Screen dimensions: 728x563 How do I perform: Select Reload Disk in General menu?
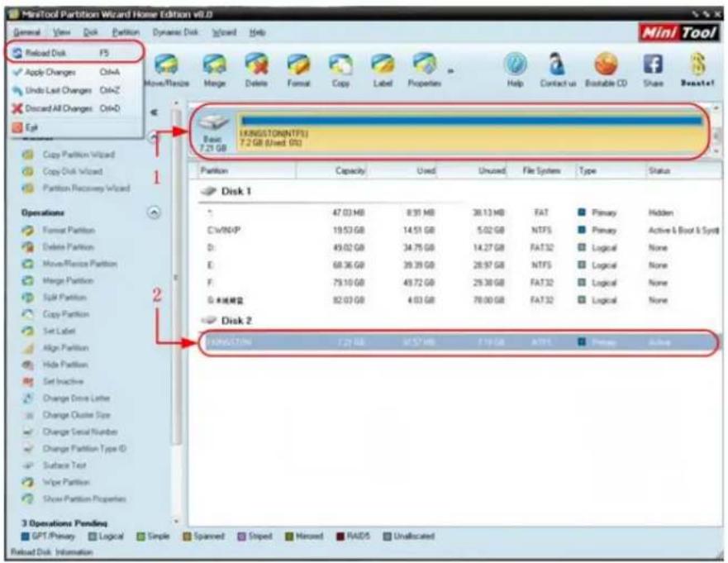click(74, 53)
